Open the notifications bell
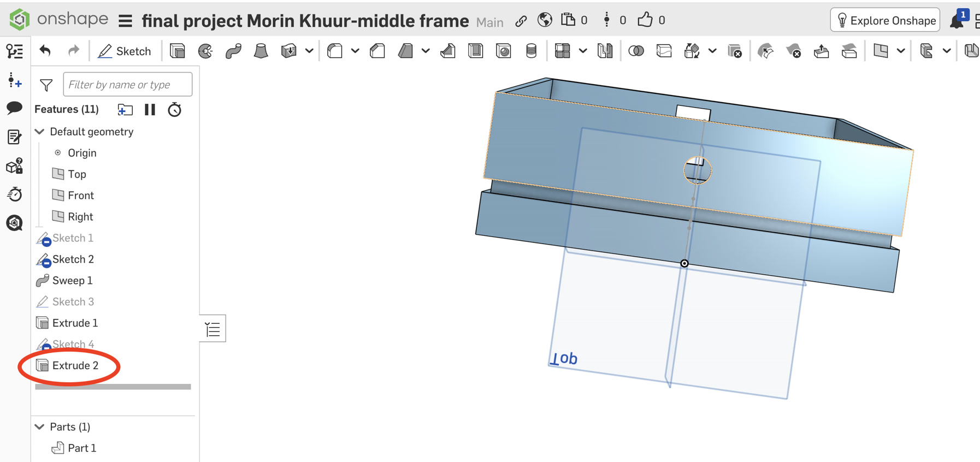 pos(957,21)
